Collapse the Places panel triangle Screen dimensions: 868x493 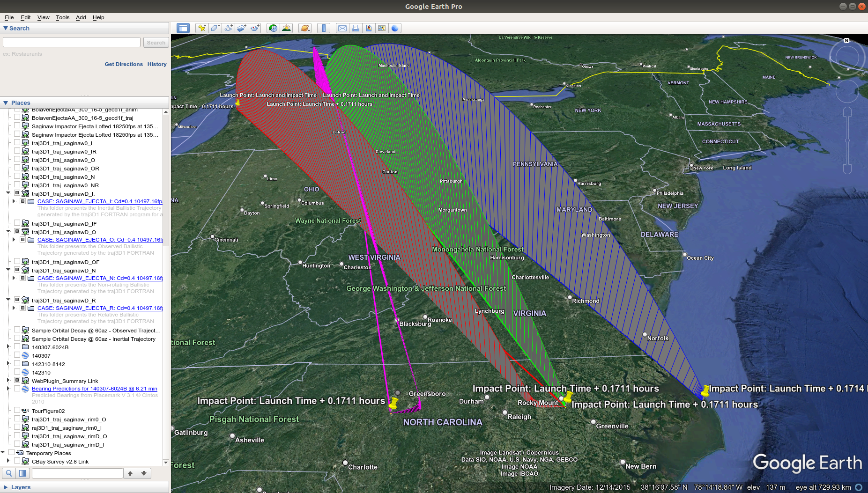tap(6, 103)
